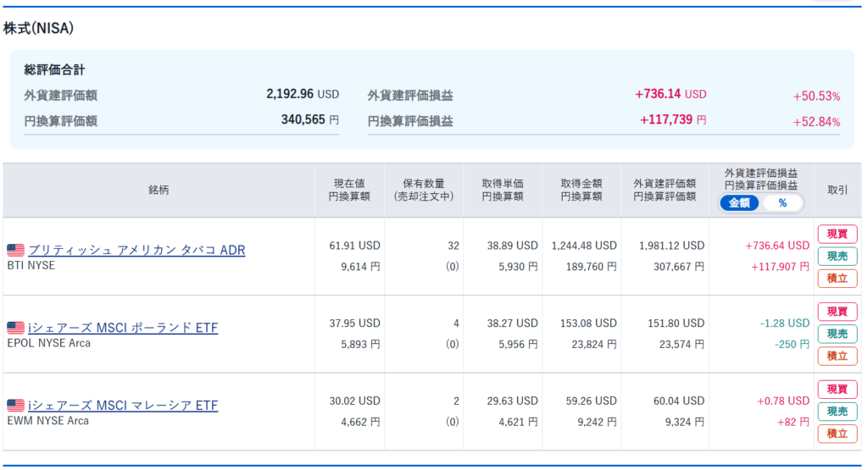The height and width of the screenshot is (470, 868).
Task: Sell EPOL using the 現売 button
Action: click(x=837, y=334)
